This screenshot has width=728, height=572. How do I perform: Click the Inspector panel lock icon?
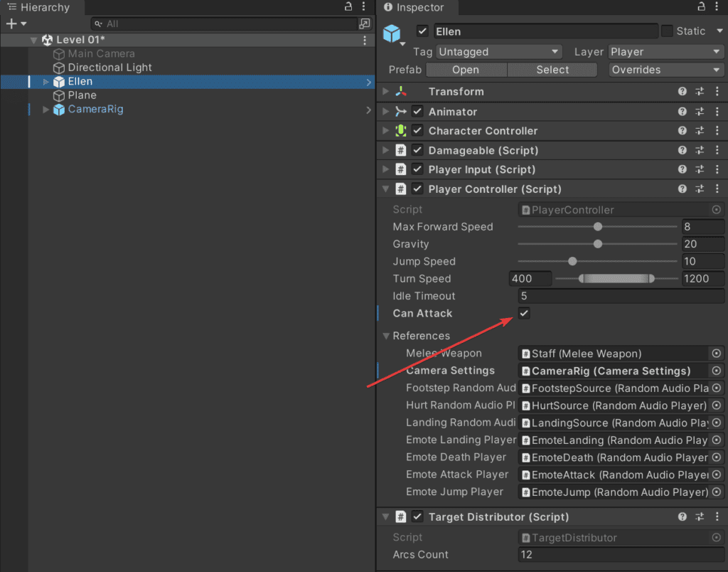click(x=702, y=6)
